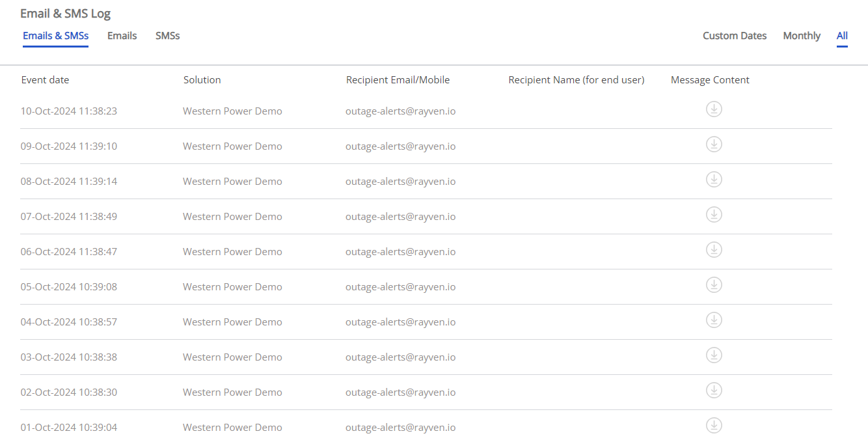Open the SMSs tab
The width and height of the screenshot is (868, 440).
click(x=167, y=36)
